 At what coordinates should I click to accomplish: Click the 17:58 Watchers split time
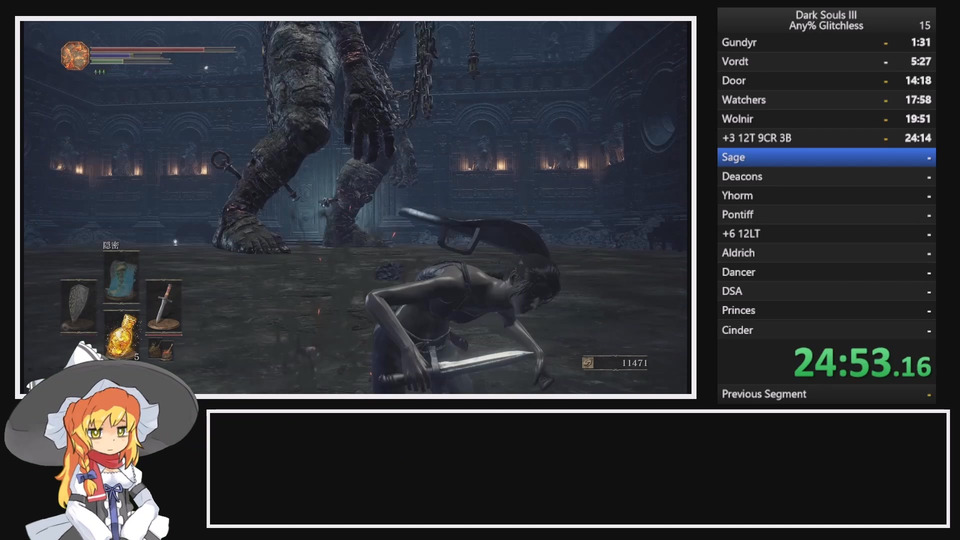[918, 100]
